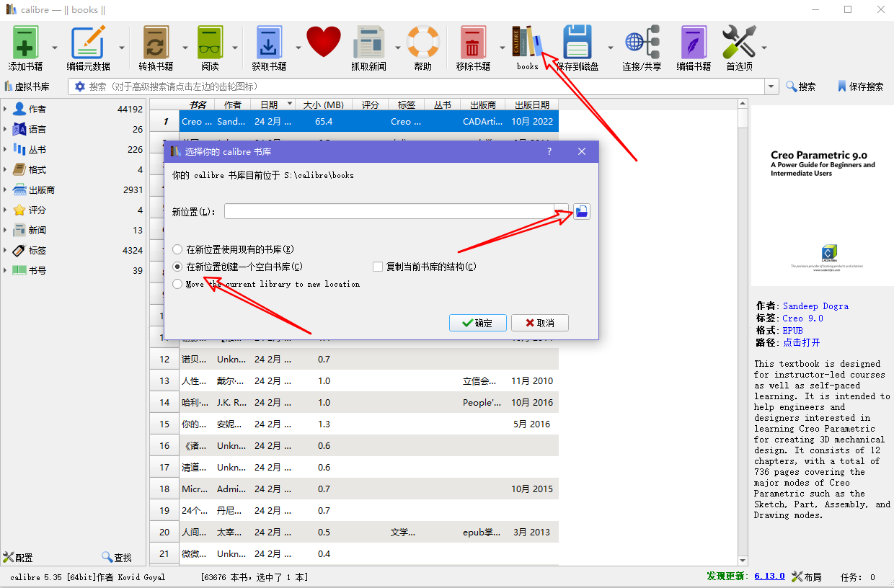
Task: Click the folder browse icon beside 新位置
Action: (582, 211)
